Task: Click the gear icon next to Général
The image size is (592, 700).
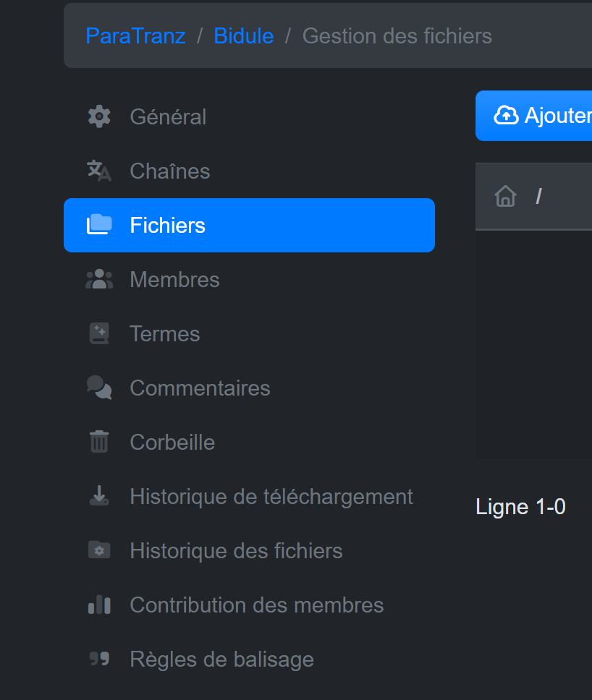Action: (99, 116)
